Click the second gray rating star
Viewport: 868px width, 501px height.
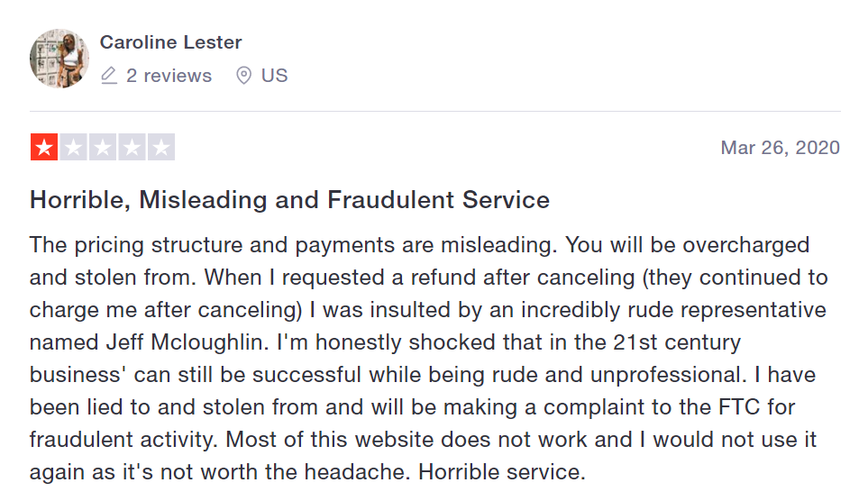click(74, 147)
